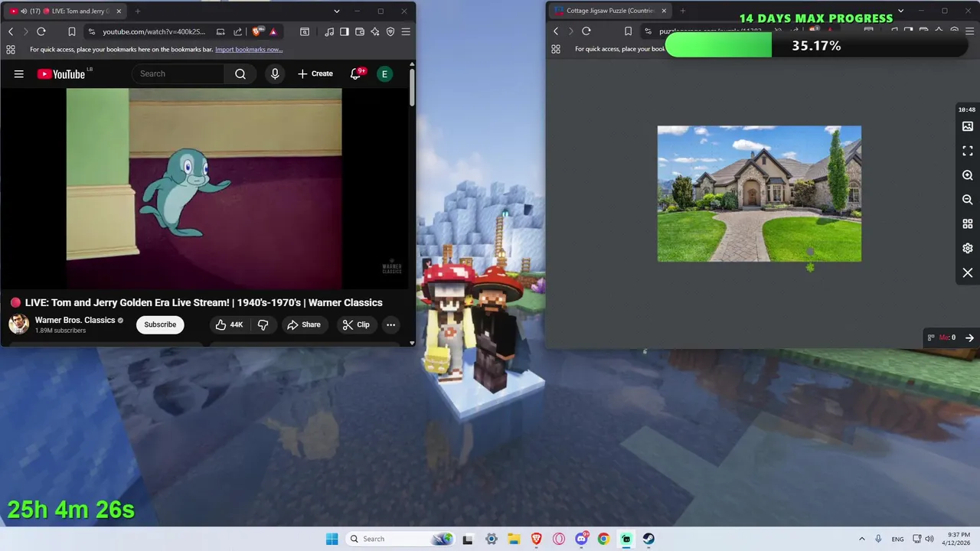Open Brave Leo AI sparkle icon

[375, 31]
